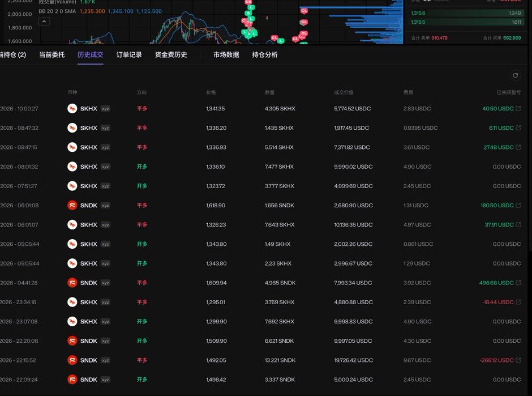Click the 费用 column header
The image size is (532, 396).
pos(408,92)
